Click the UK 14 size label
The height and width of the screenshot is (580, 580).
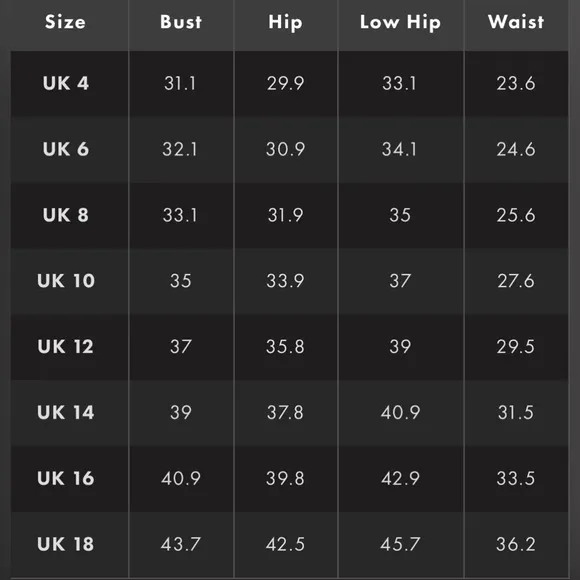coord(66,412)
